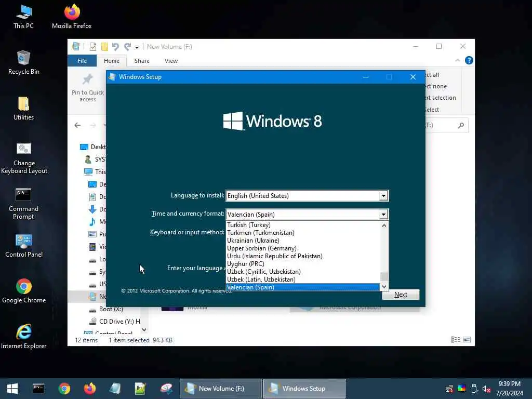Screen dimensions: 532x399
Task: Click the green notepad taskbar icon
Action: click(x=140, y=389)
